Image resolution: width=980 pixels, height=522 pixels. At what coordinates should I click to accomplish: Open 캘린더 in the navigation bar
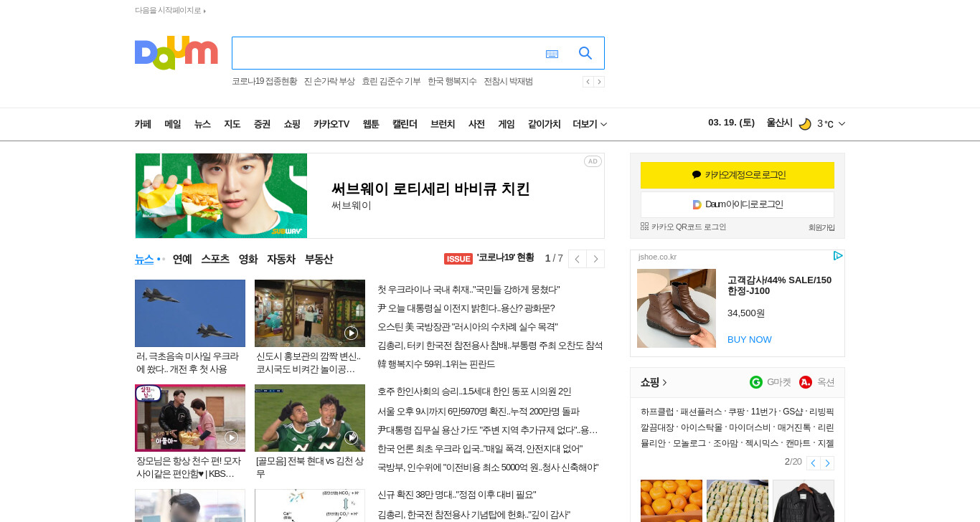(x=405, y=124)
